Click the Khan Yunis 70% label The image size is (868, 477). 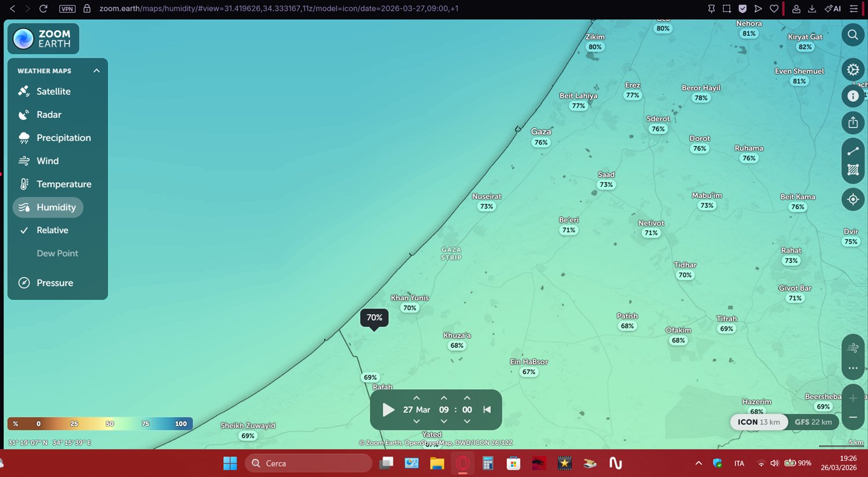[x=410, y=308]
